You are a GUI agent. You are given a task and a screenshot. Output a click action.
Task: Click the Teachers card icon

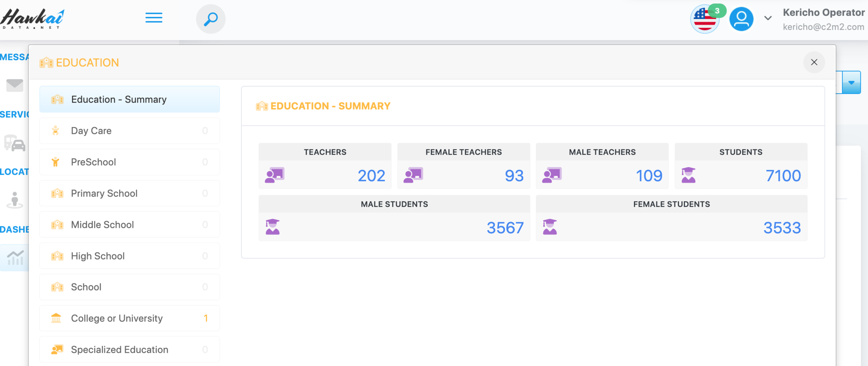275,175
